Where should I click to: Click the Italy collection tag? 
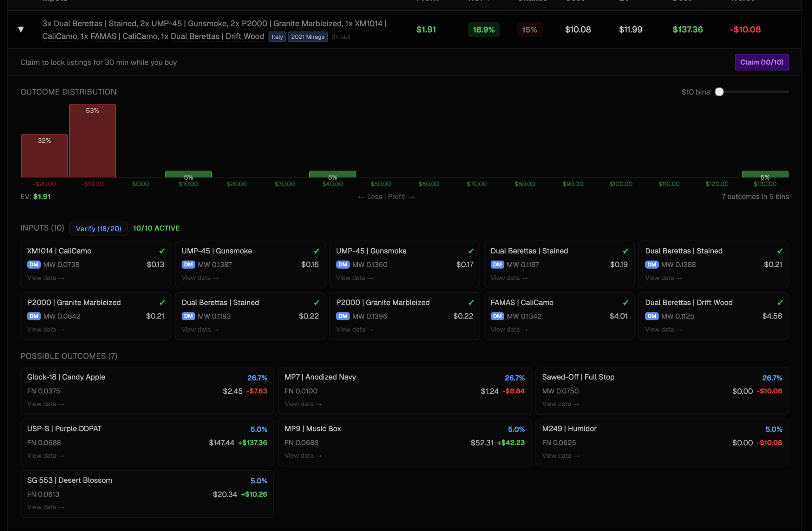coord(277,37)
